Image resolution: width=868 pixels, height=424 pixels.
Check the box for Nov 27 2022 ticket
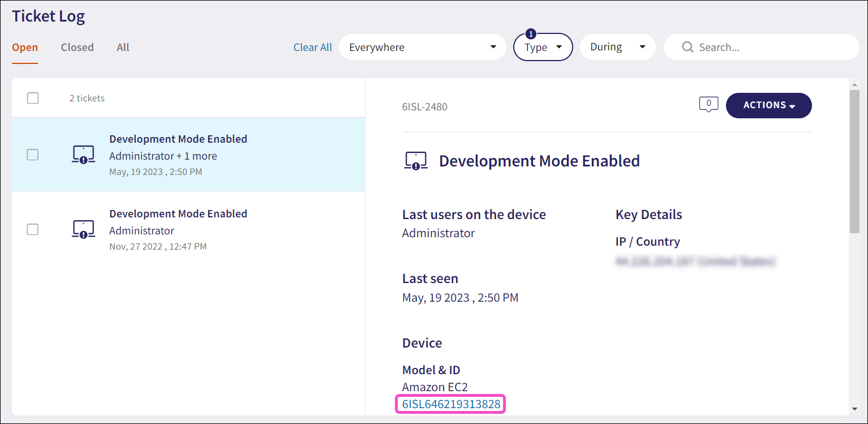(33, 229)
